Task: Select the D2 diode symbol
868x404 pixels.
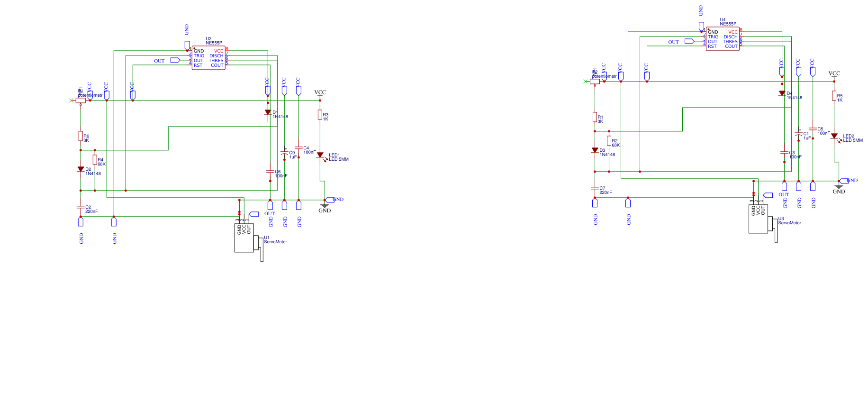Action: tap(81, 169)
